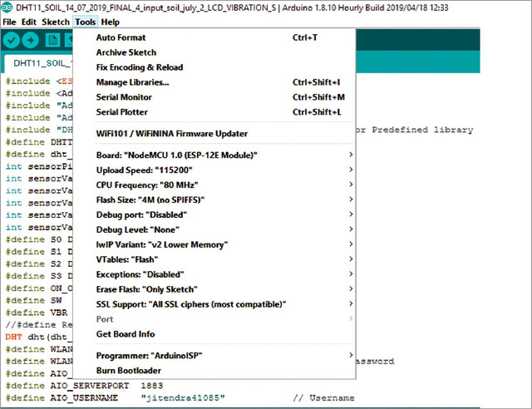Click Get Board Info
Viewport: 532px width, 409px height.
(x=214, y=334)
